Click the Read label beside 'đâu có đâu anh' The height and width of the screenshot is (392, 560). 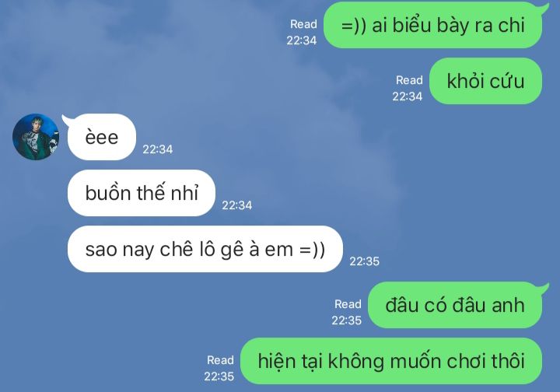pyautogui.click(x=348, y=304)
